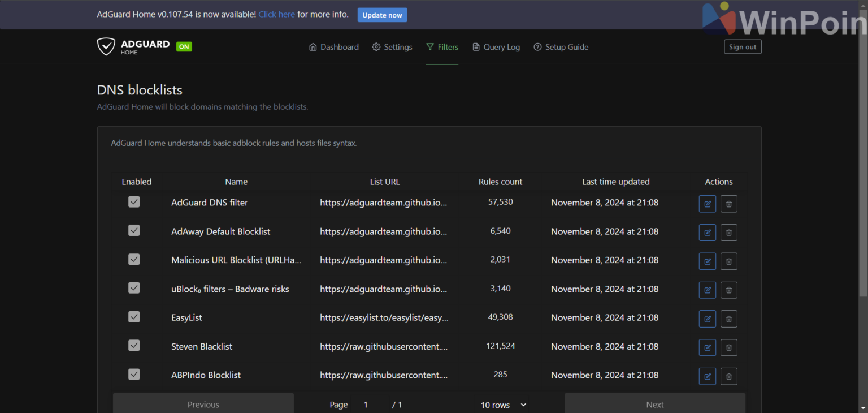868x413 pixels.
Task: Toggle the EasyList enabled checkbox
Action: coord(134,316)
